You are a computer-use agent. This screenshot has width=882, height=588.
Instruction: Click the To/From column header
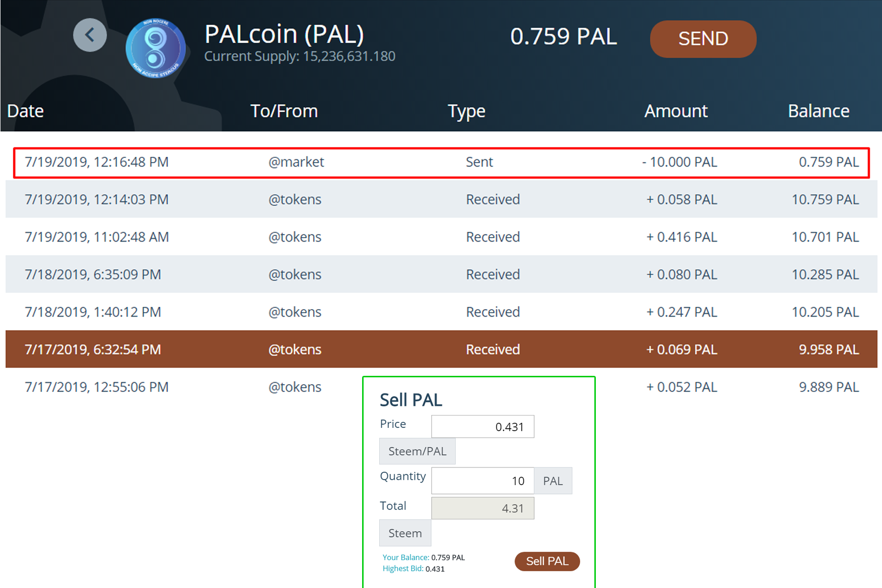[284, 111]
